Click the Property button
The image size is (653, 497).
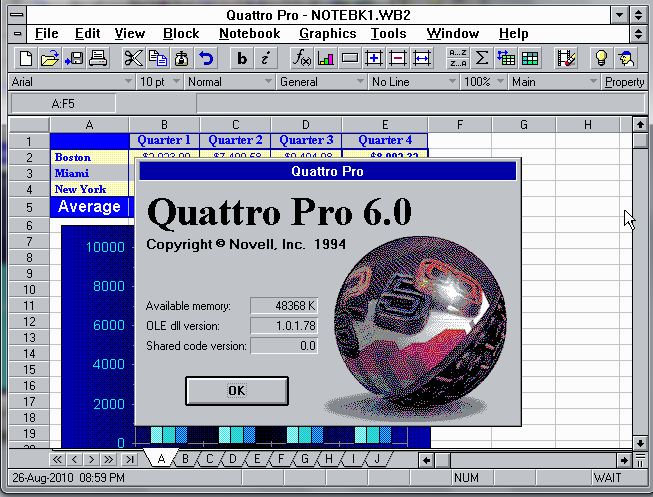[x=624, y=82]
